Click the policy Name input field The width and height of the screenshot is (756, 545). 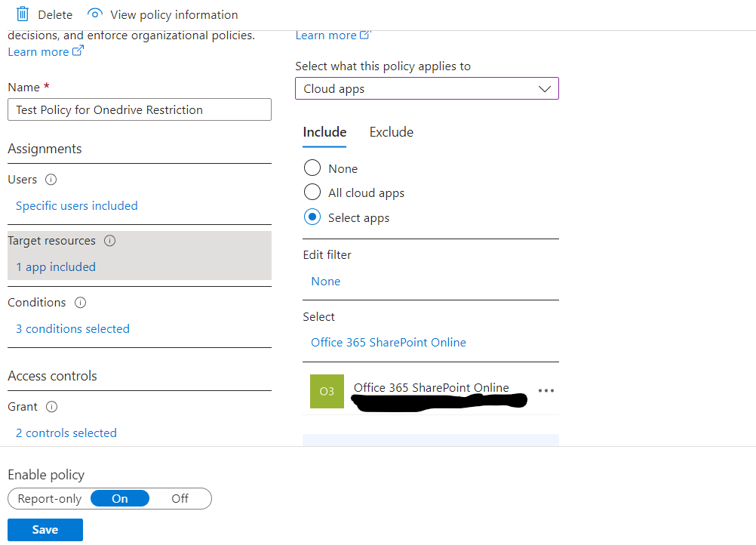tap(139, 109)
